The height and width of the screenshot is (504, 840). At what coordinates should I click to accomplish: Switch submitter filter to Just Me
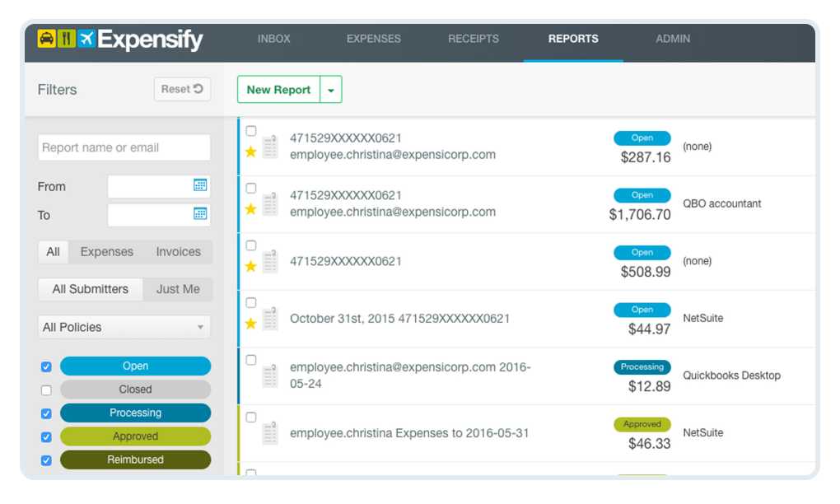coord(178,289)
